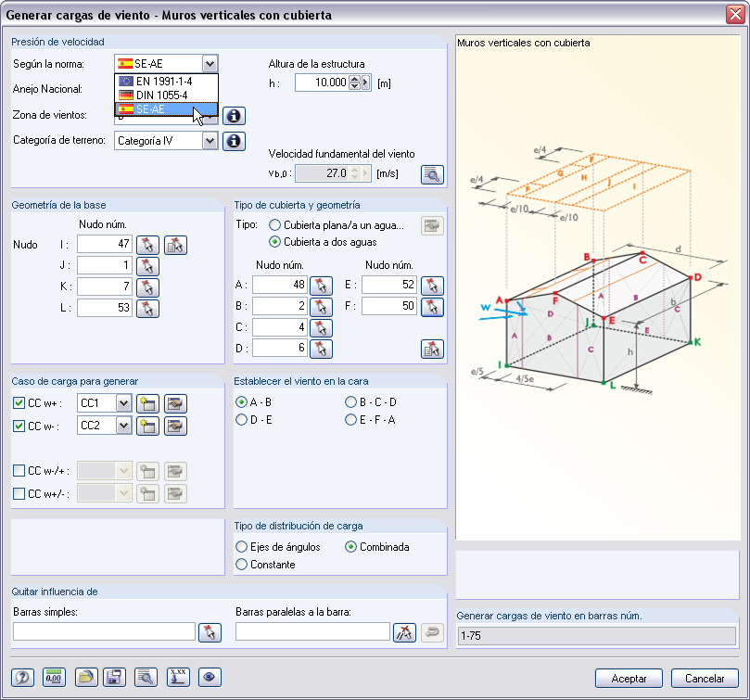Click the open folder icon in bottom toolbar
This screenshot has width=750, height=700.
86,678
